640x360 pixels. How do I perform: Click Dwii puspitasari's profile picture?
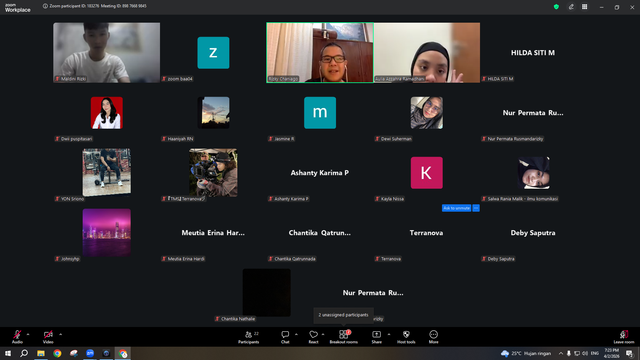tap(107, 113)
